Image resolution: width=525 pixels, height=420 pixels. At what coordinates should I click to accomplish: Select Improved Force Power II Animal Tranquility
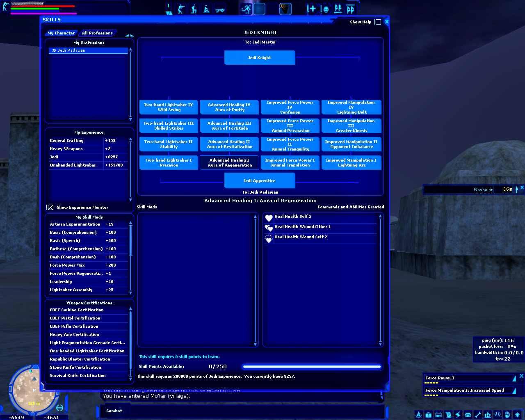[x=290, y=144]
